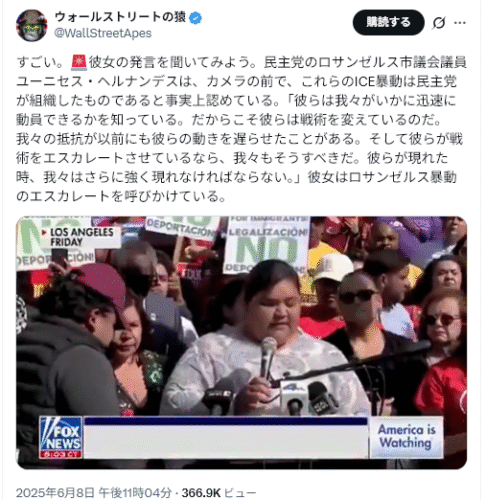Click the Fox News logo in video
This screenshot has width=486, height=500.
tap(60, 437)
